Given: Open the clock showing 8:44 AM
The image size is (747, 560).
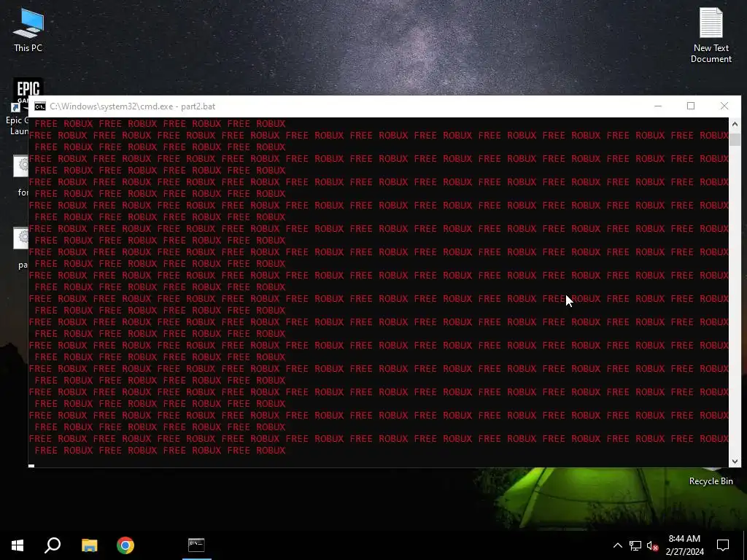Looking at the screenshot, I should coord(684,545).
